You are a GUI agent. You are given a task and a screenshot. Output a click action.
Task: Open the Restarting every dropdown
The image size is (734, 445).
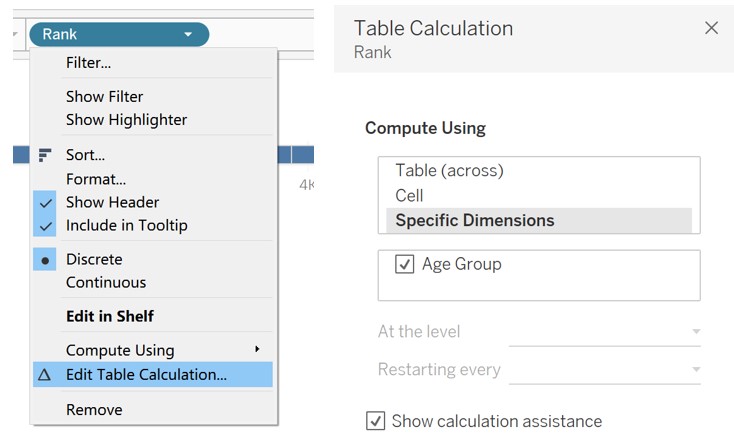click(604, 370)
